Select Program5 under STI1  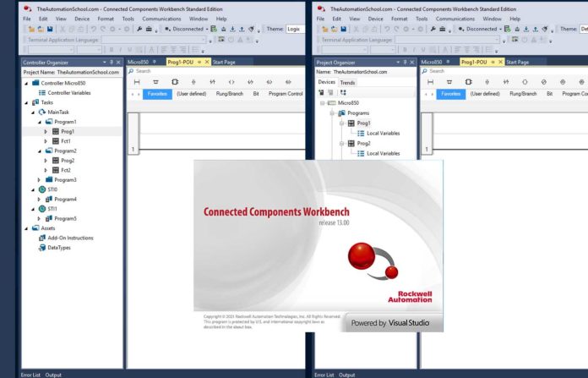point(65,218)
